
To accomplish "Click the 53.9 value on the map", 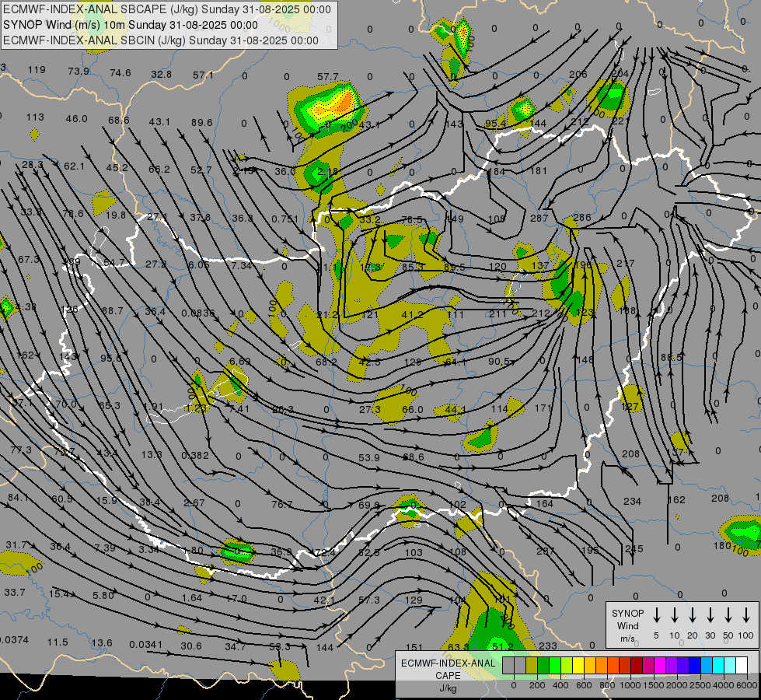I will tap(369, 457).
